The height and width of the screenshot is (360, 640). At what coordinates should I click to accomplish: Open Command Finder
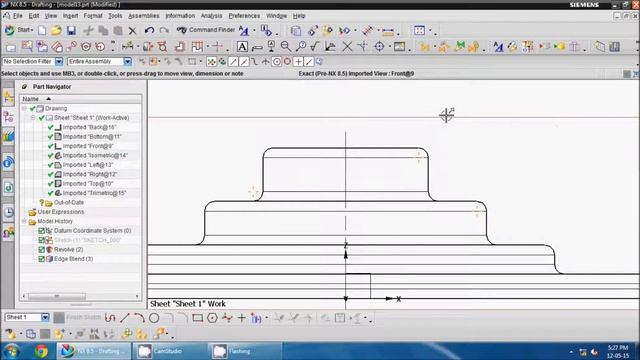[206, 30]
